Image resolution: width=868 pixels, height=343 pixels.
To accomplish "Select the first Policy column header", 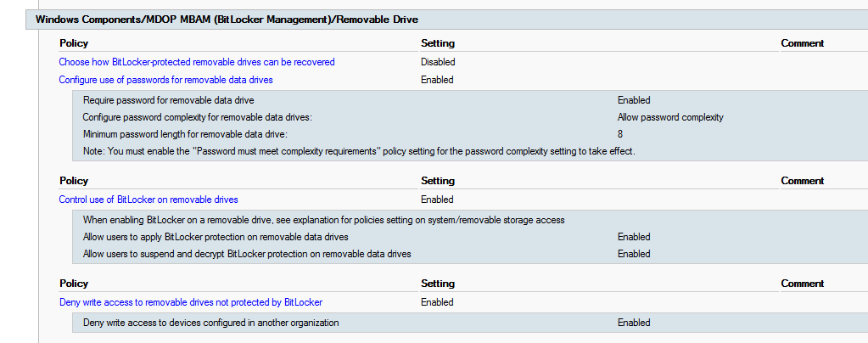I will click(x=74, y=43).
